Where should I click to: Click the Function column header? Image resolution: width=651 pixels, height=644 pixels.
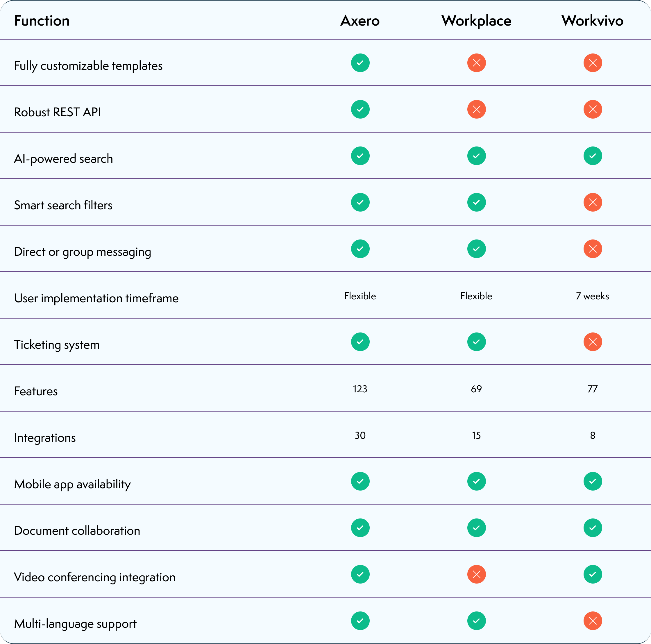(x=42, y=21)
